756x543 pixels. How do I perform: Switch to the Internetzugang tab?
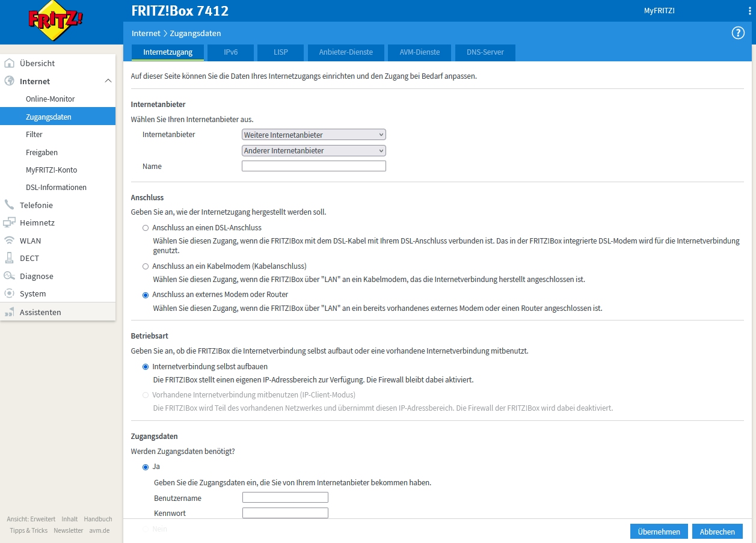(x=168, y=52)
